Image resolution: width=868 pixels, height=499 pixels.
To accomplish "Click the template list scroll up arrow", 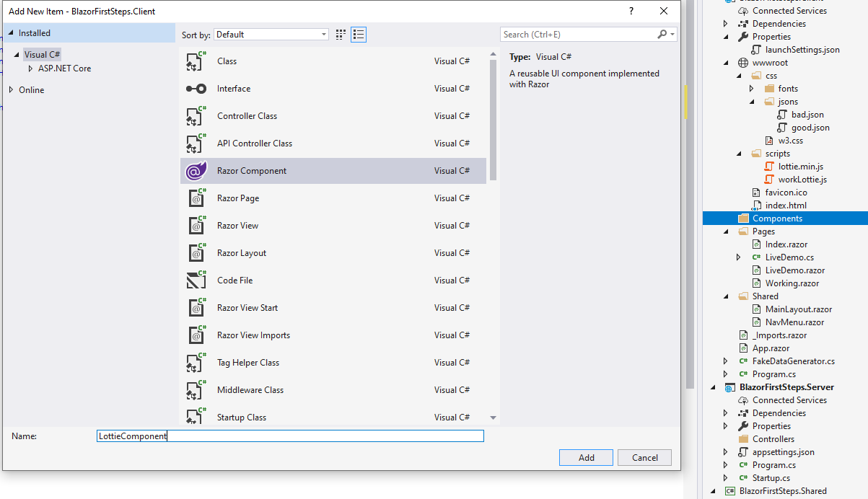I will click(x=494, y=53).
